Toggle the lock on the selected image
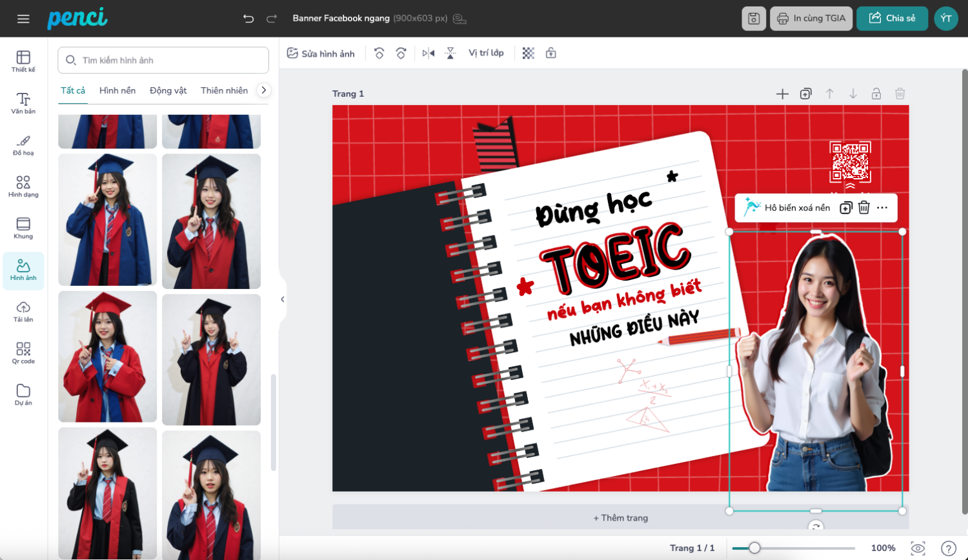 pyautogui.click(x=550, y=54)
